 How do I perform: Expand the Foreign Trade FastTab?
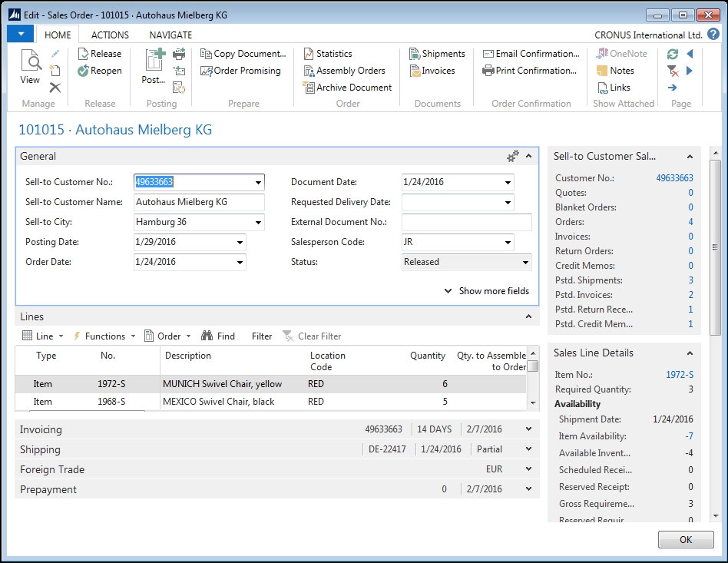(528, 469)
